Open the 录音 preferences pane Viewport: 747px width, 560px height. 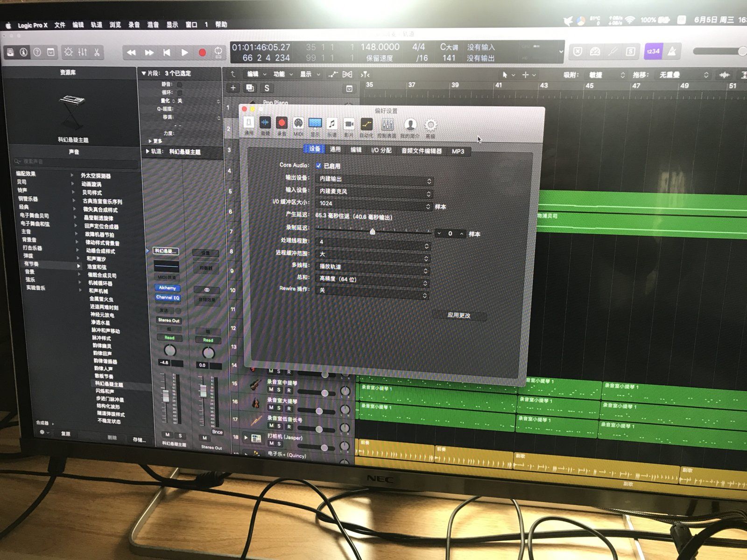[282, 126]
